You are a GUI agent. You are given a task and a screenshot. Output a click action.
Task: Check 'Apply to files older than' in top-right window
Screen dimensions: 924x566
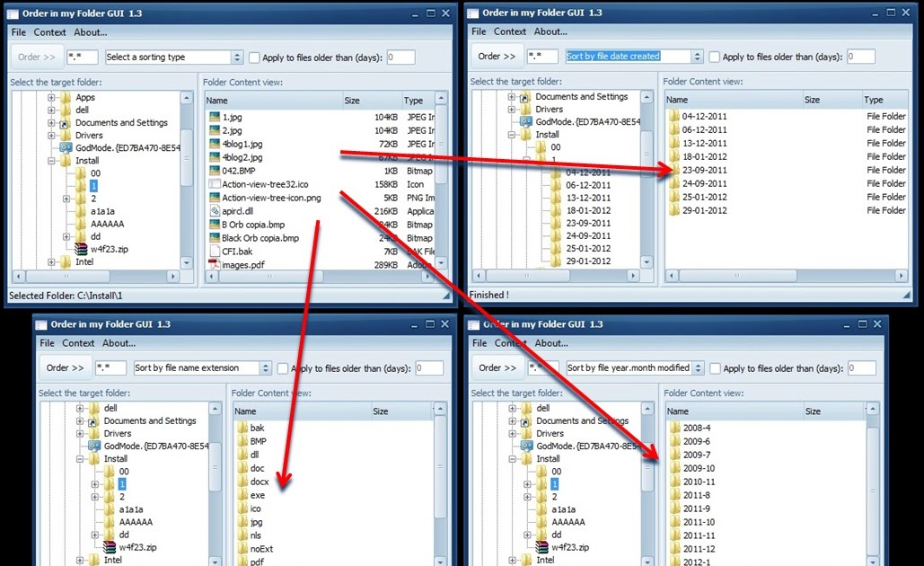(714, 56)
